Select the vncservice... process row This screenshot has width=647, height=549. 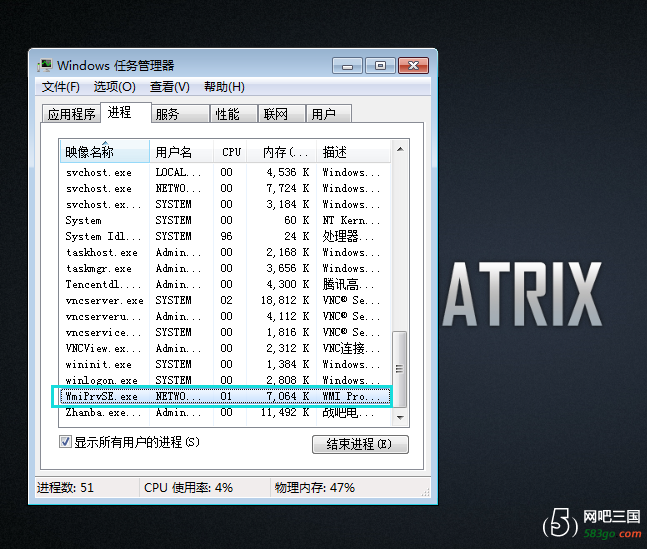click(225, 332)
